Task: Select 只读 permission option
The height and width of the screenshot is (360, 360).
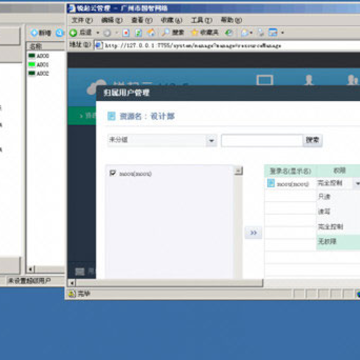Action: click(x=338, y=197)
